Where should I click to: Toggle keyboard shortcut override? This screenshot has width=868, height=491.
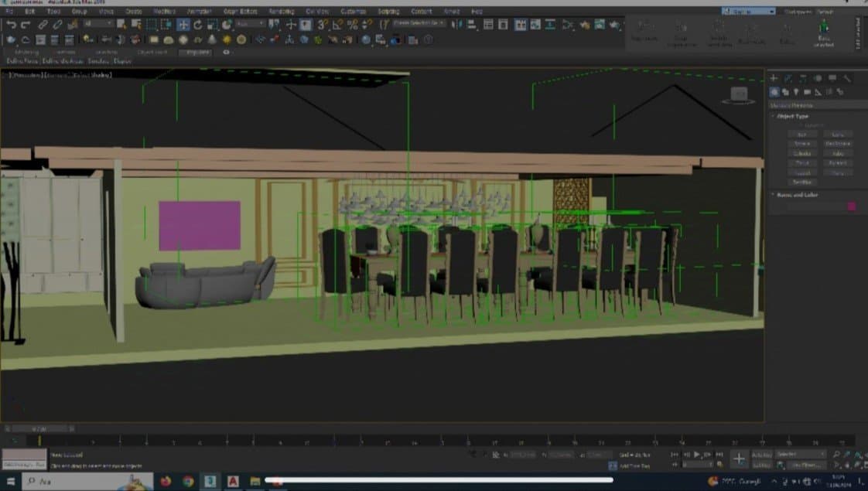306,25
